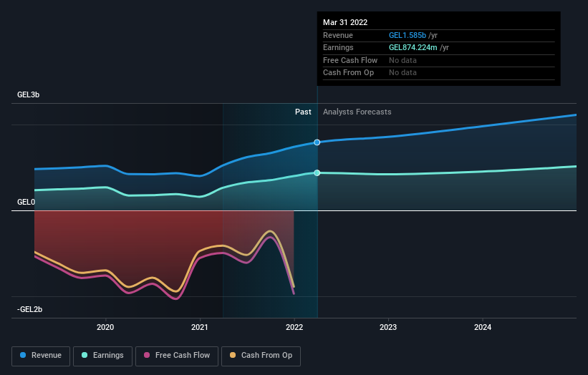Click the GEL0 y-axis label
Viewport: 588px width, 375px height.
point(26,202)
